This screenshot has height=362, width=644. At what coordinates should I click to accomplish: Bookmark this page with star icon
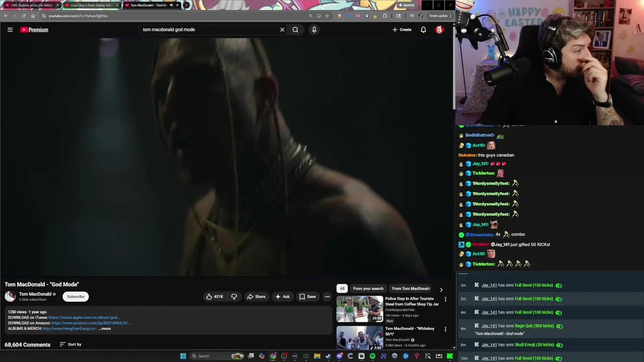pos(327,16)
